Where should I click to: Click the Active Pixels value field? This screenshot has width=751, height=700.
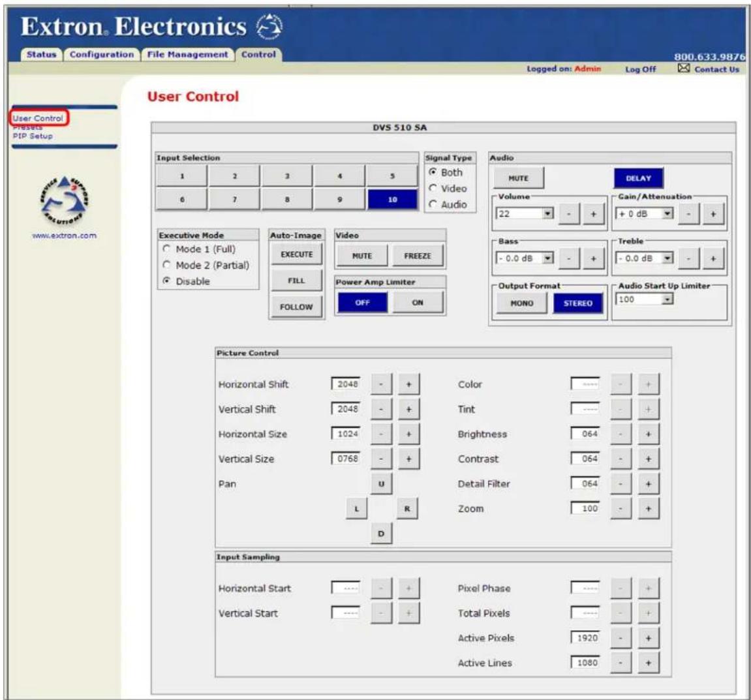pyautogui.click(x=585, y=638)
